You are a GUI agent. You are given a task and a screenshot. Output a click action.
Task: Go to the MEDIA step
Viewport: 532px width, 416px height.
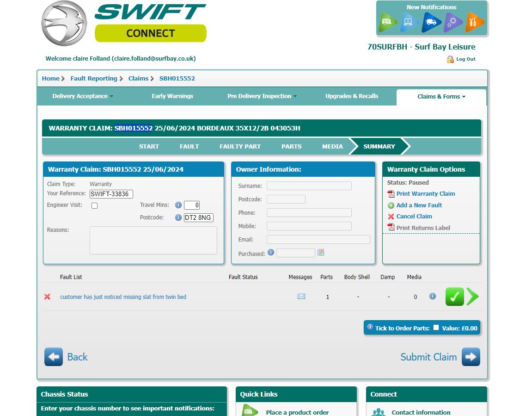coord(332,147)
